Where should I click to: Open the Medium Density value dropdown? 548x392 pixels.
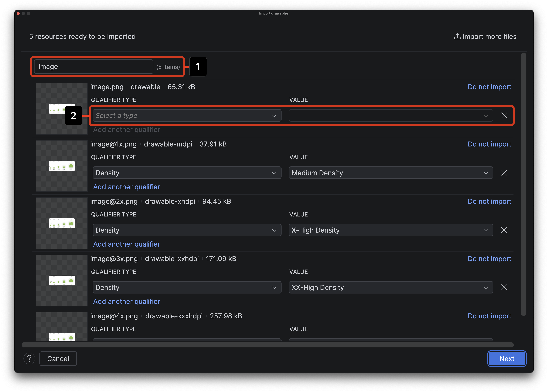click(391, 173)
